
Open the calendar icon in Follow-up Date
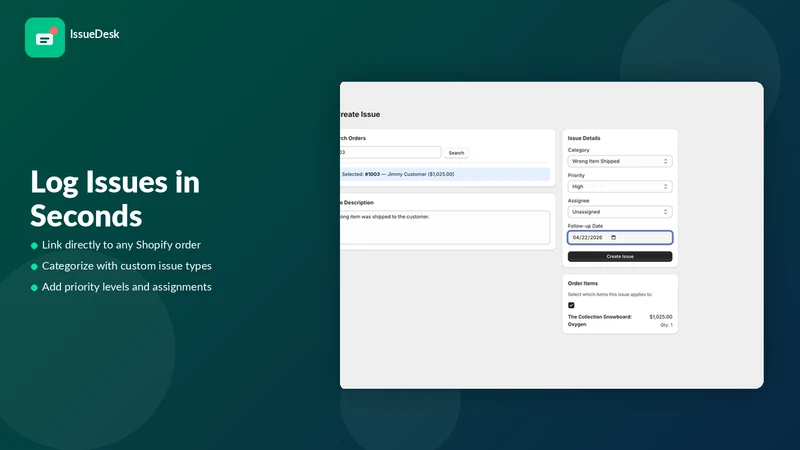pyautogui.click(x=613, y=238)
